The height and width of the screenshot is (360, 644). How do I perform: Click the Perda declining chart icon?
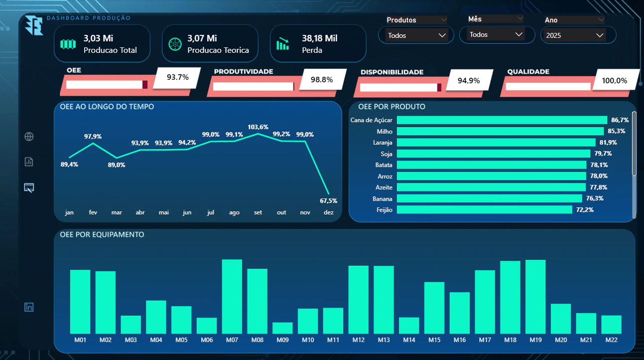pyautogui.click(x=283, y=44)
